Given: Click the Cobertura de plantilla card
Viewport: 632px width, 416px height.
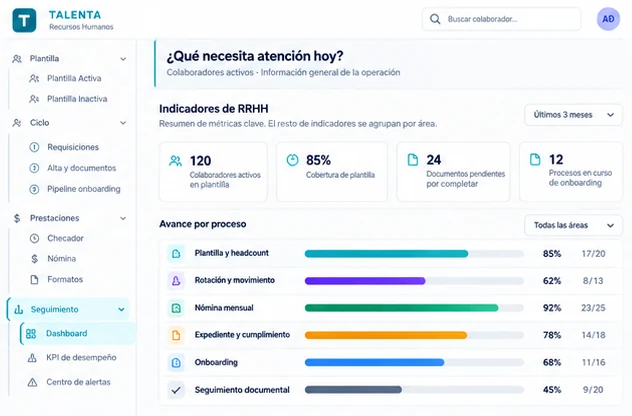Looking at the screenshot, I should [x=332, y=172].
